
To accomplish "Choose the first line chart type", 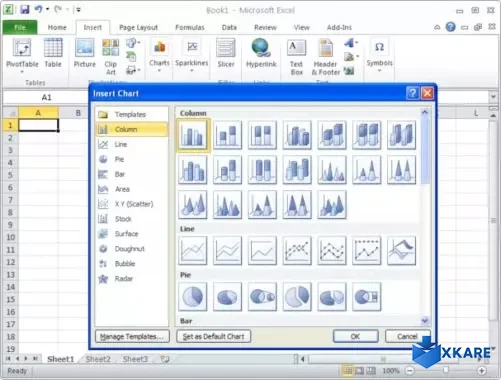I will [193, 251].
